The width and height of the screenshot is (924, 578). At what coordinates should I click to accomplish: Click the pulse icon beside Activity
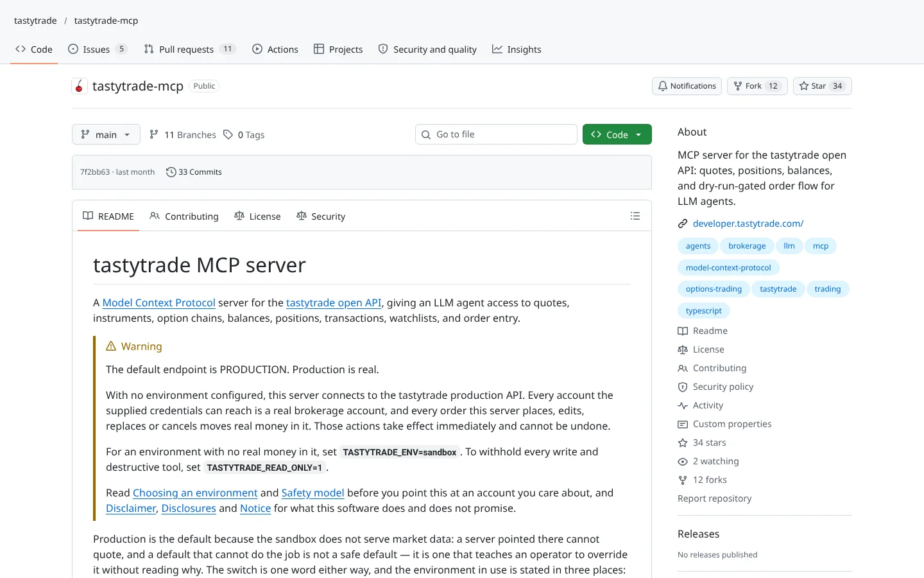[x=683, y=405]
